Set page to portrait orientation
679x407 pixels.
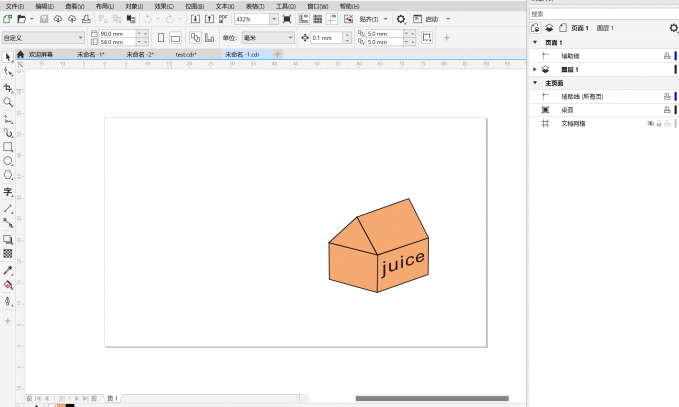coord(161,38)
